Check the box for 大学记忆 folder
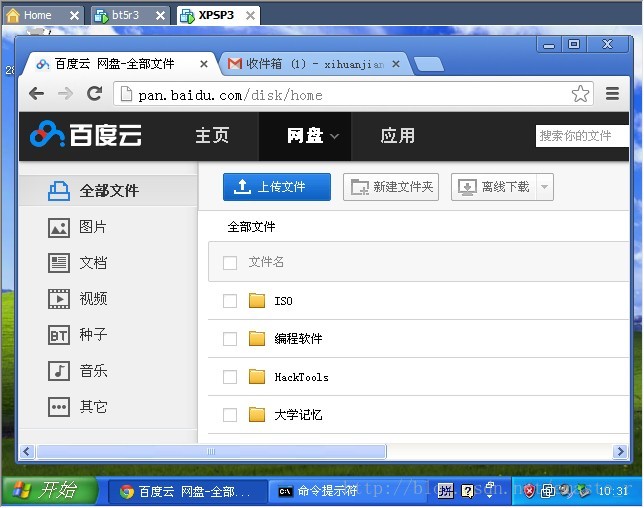Image resolution: width=644 pixels, height=508 pixels. point(230,415)
